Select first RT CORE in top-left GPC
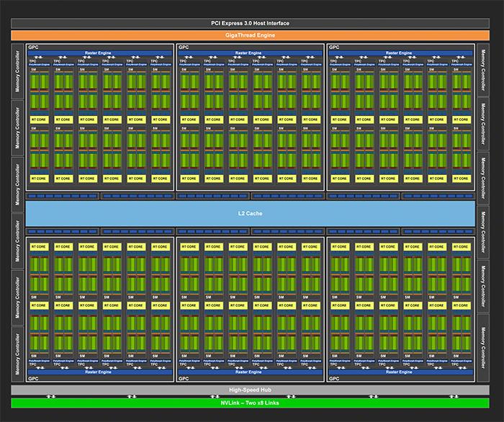Image resolution: width=504 pixels, height=422 pixels. (39, 118)
